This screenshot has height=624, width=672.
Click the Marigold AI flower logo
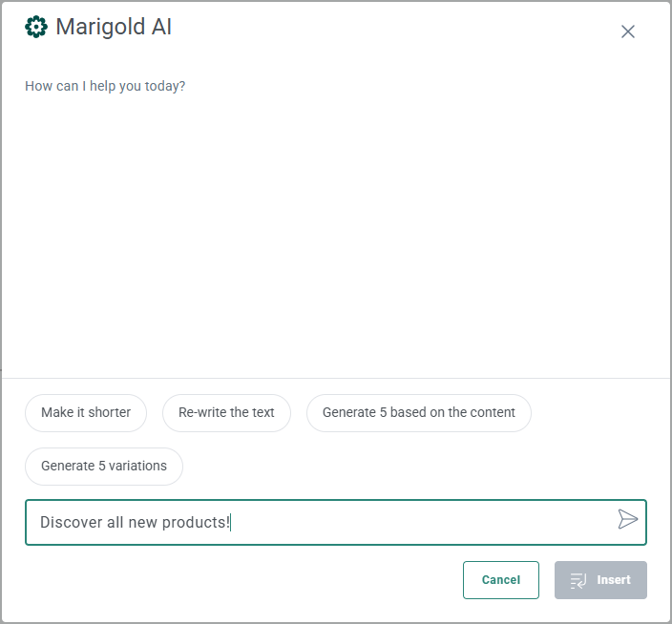36,27
